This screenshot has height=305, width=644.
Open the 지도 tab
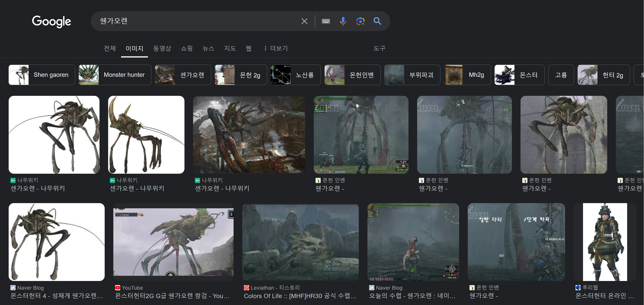point(230,48)
